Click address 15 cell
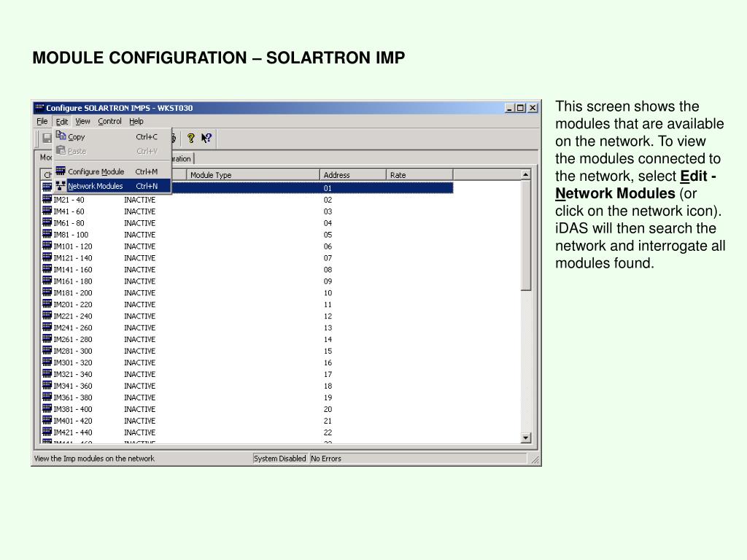This screenshot has width=747, height=560. (328, 351)
